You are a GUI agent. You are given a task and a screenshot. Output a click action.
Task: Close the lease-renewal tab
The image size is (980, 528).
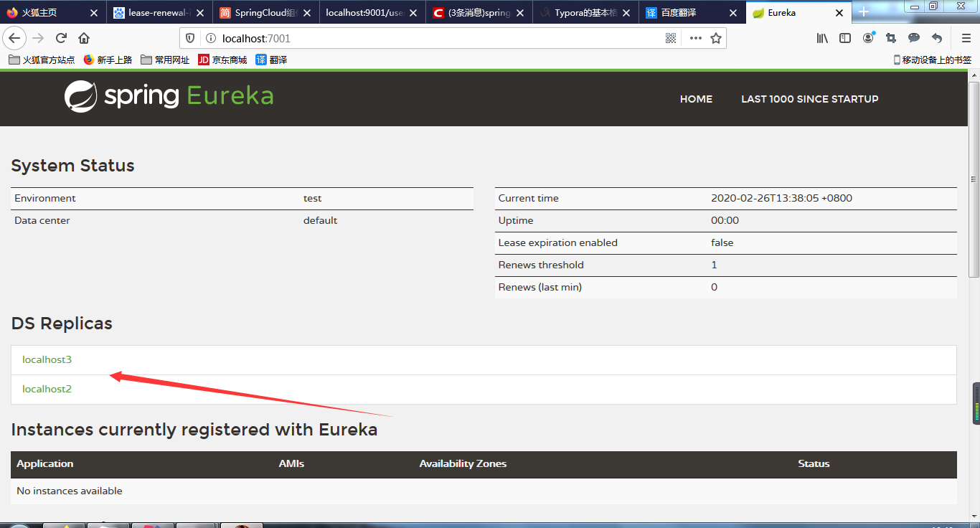[200, 13]
